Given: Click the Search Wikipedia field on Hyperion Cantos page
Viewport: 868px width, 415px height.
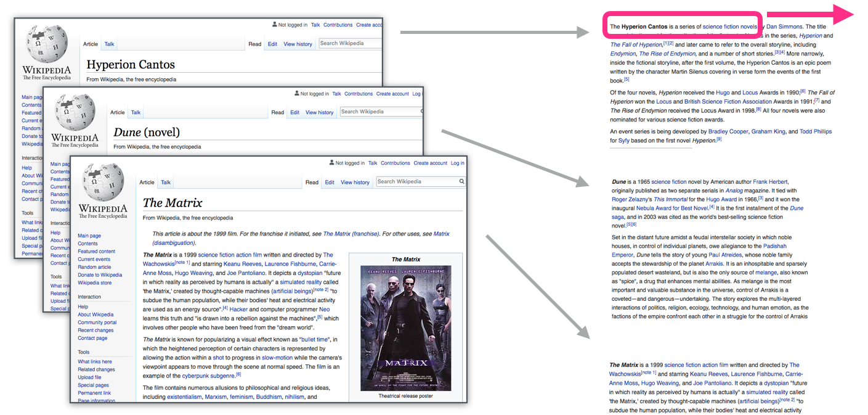Looking at the screenshot, I should (349, 44).
